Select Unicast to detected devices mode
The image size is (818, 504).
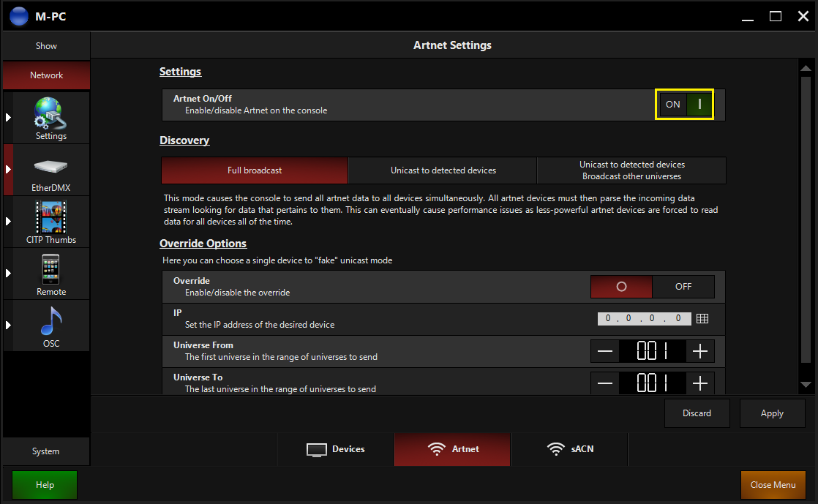(x=443, y=170)
